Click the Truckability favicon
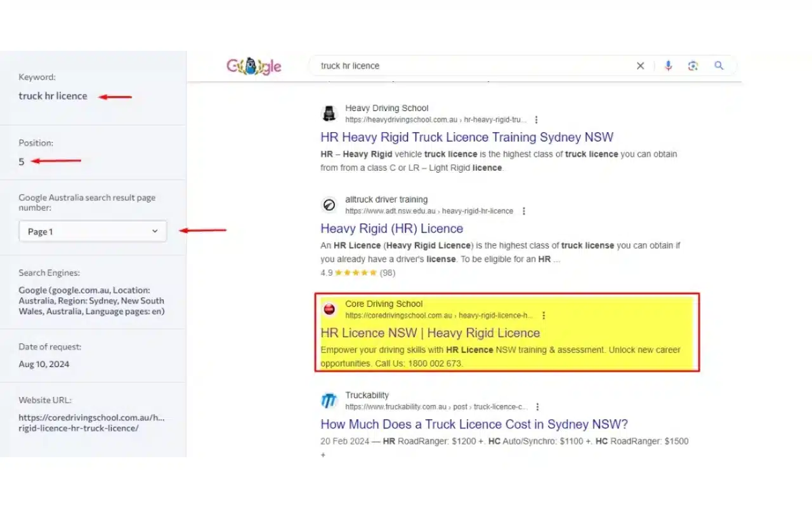Image resolution: width=812 pixels, height=508 pixels. click(329, 401)
